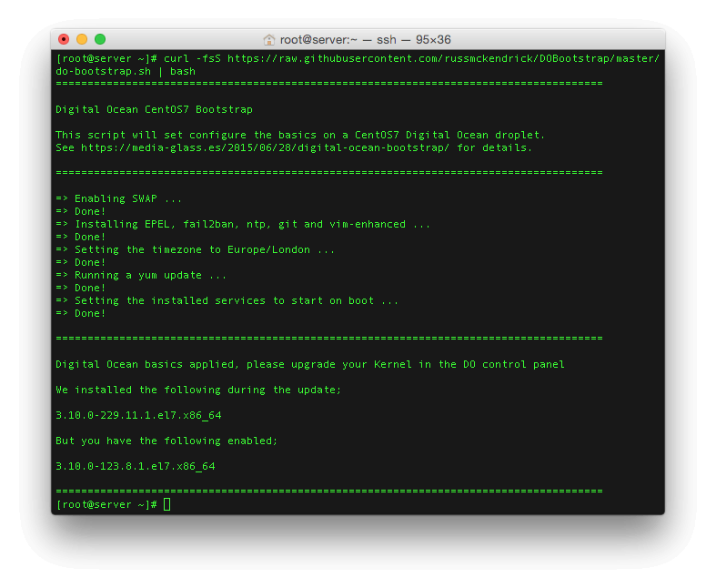Click the window title 'root@server:~ — ssh — 95×36'
Viewport: 716px width, 588px height.
pos(366,40)
